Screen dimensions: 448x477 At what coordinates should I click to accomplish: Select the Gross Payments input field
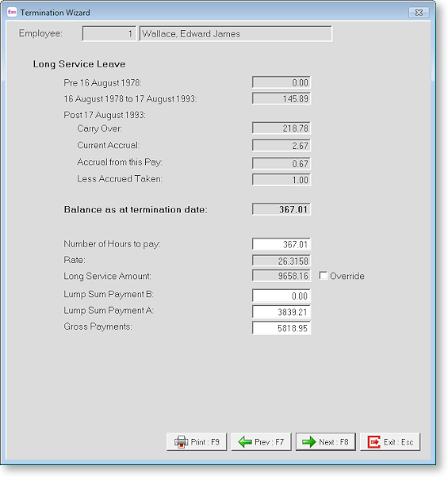281,328
